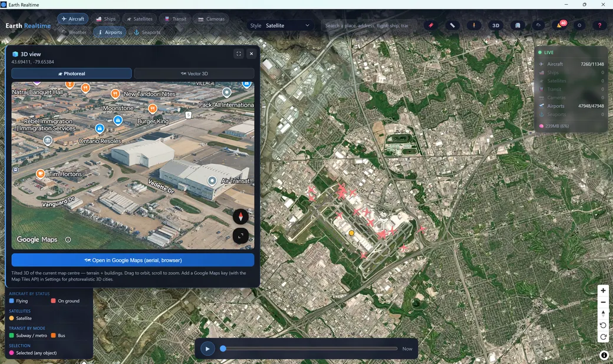
Task: Switch to the Photoreal tab
Action: 71,74
